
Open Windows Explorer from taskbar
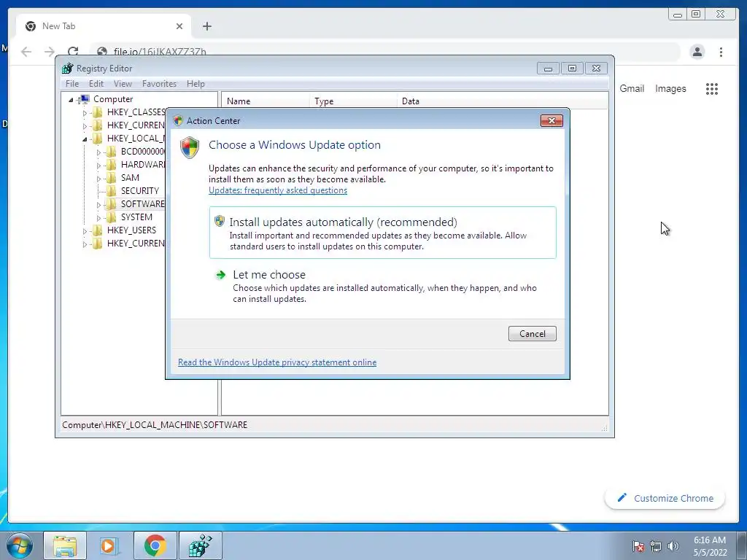[x=65, y=545]
